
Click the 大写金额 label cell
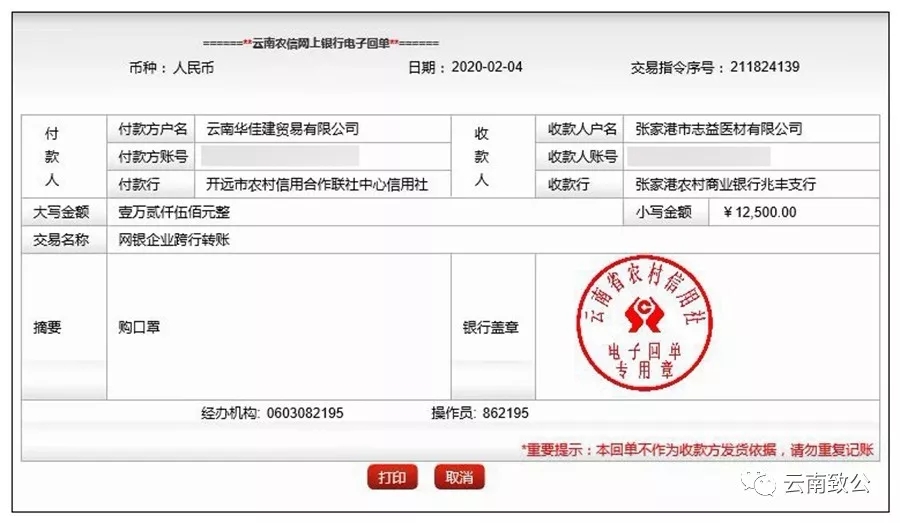pyautogui.click(x=64, y=212)
